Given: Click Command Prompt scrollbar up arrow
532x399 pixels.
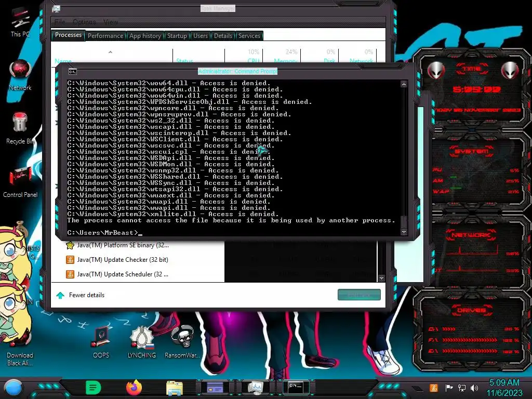Looking at the screenshot, I should pos(404,84).
